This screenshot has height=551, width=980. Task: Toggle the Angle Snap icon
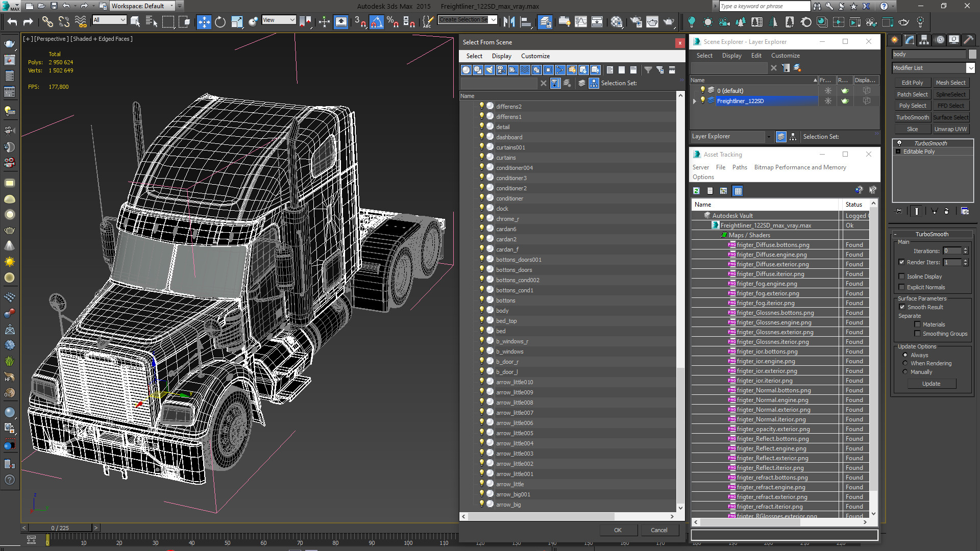tap(377, 22)
